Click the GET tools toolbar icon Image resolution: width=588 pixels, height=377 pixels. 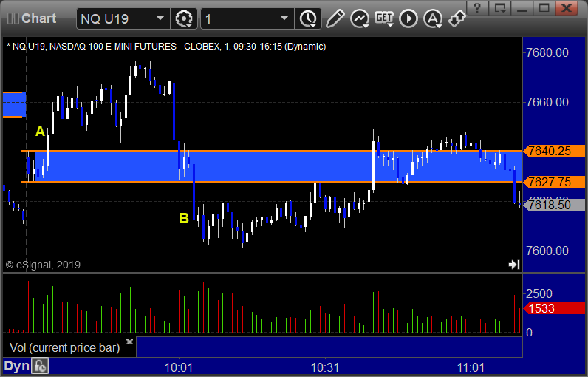tap(384, 18)
